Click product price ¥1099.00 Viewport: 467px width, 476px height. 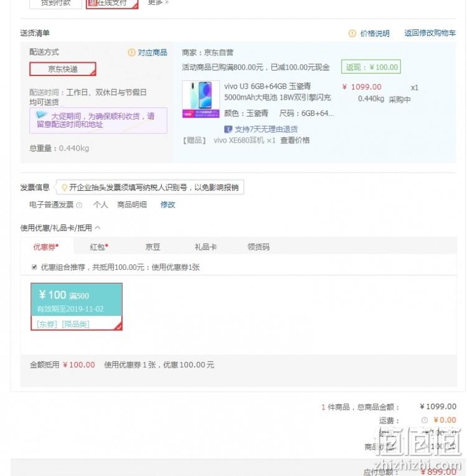tap(362, 87)
